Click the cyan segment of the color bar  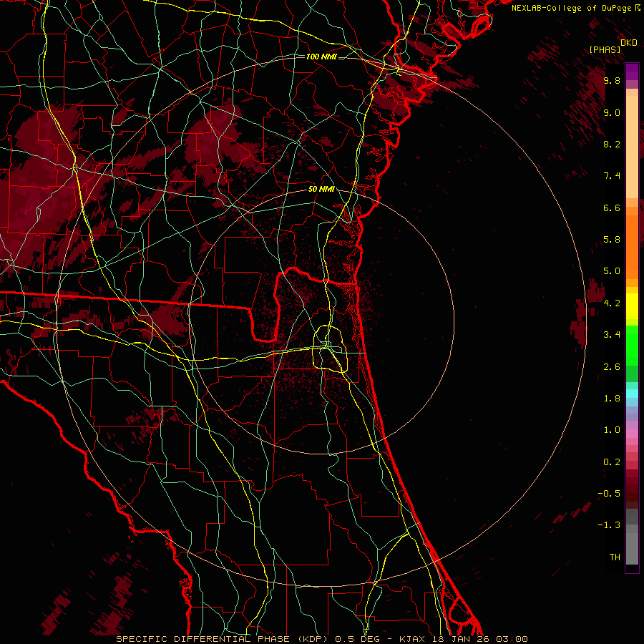[x=632, y=394]
